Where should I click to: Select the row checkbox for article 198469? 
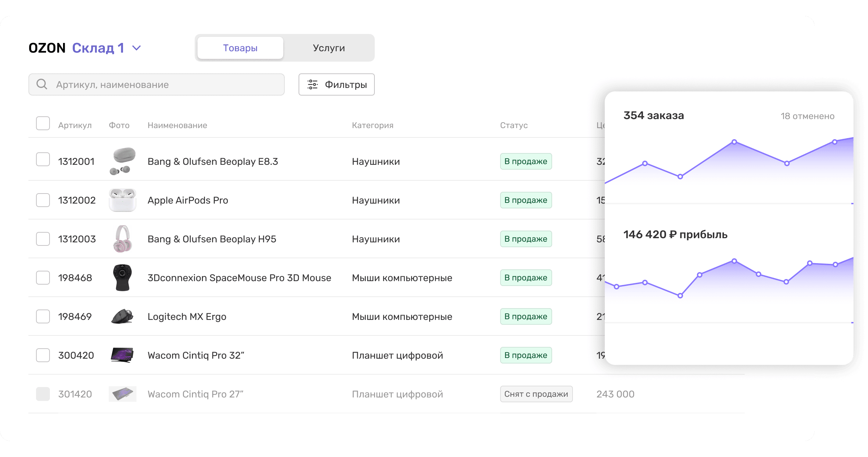tap(43, 316)
